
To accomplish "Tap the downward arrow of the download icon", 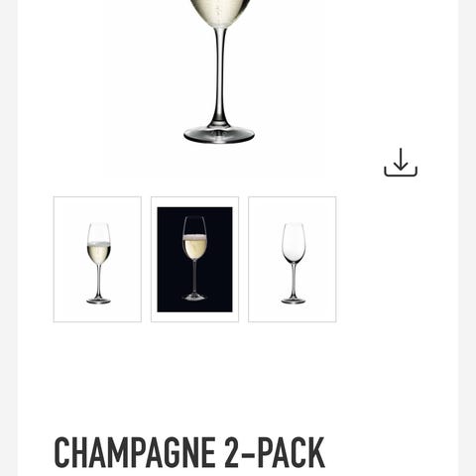I will click(401, 159).
